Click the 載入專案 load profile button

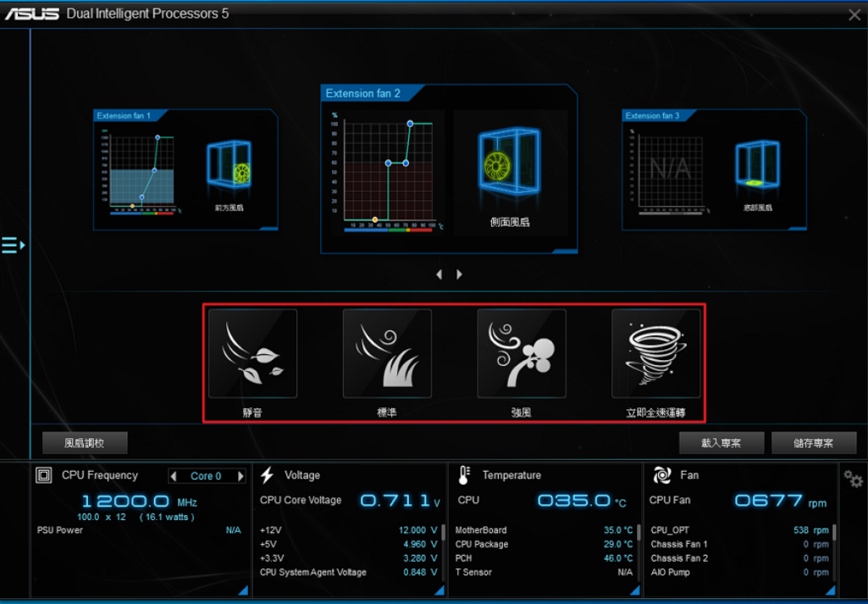[x=721, y=443]
